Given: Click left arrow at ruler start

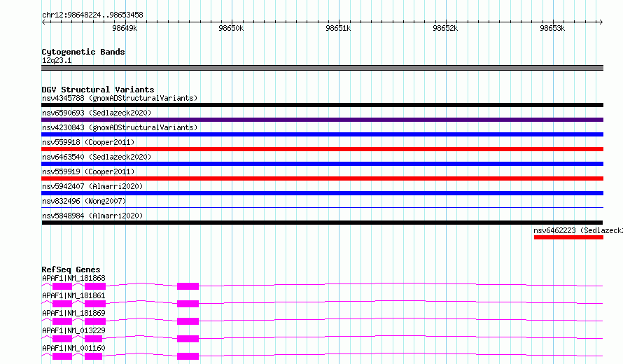Looking at the screenshot, I should coord(43,22).
